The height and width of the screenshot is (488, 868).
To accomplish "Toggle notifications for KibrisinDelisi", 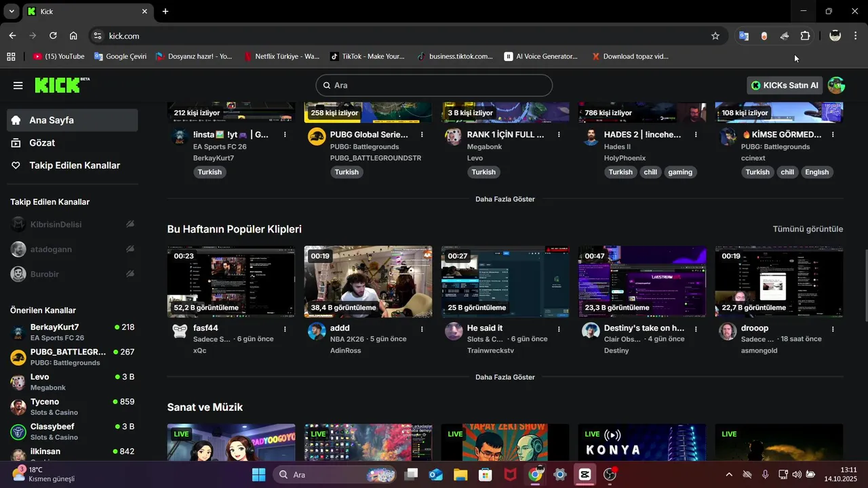I will [x=130, y=224].
